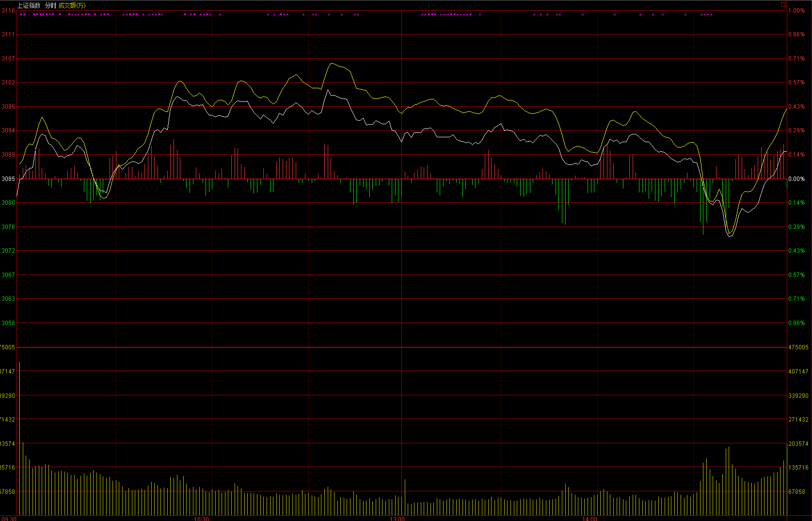Click the red 0.71% percent label
This screenshot has height=521, width=812.
click(x=796, y=59)
